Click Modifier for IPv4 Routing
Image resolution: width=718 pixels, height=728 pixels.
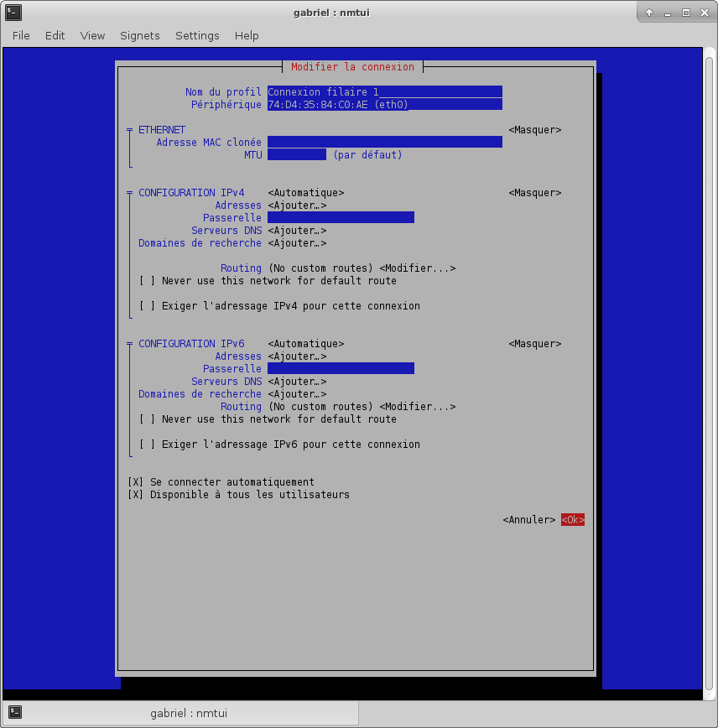pyautogui.click(x=418, y=268)
